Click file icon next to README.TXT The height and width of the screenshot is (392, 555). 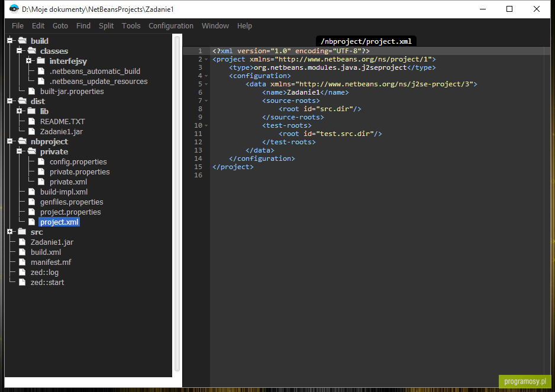[31, 121]
